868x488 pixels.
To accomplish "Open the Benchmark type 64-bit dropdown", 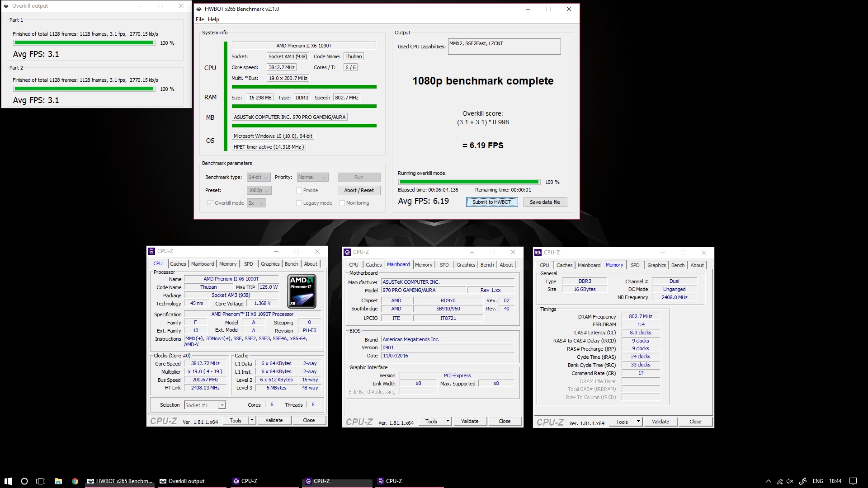I will (x=259, y=177).
